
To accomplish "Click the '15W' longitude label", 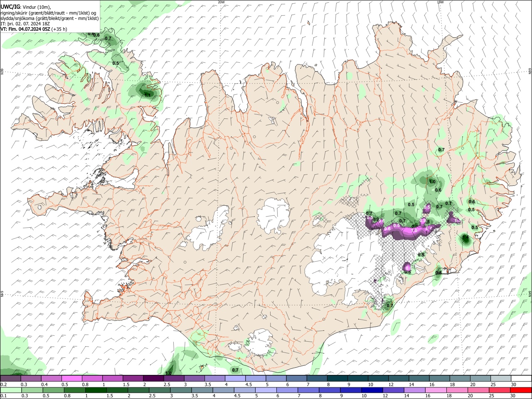I will click(440, 2).
